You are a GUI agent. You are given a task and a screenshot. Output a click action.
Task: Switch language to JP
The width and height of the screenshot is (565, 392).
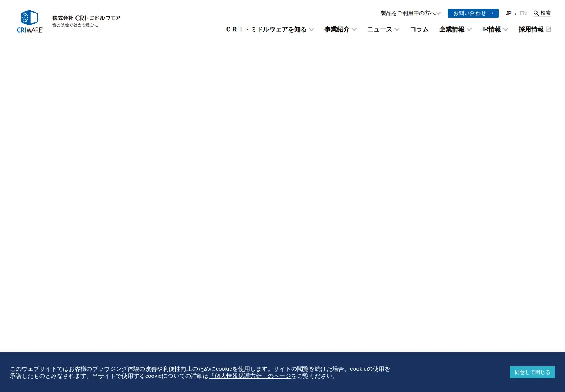click(508, 13)
